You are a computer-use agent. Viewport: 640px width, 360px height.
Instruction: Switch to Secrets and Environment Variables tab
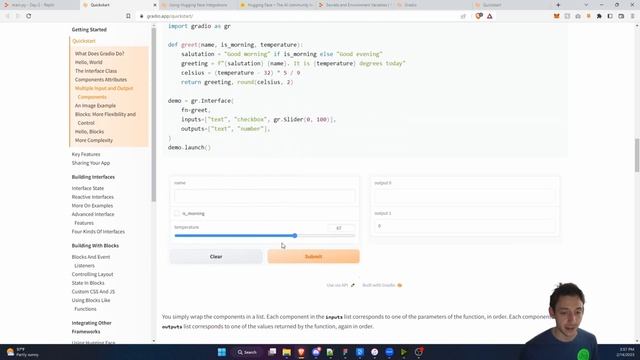354,5
